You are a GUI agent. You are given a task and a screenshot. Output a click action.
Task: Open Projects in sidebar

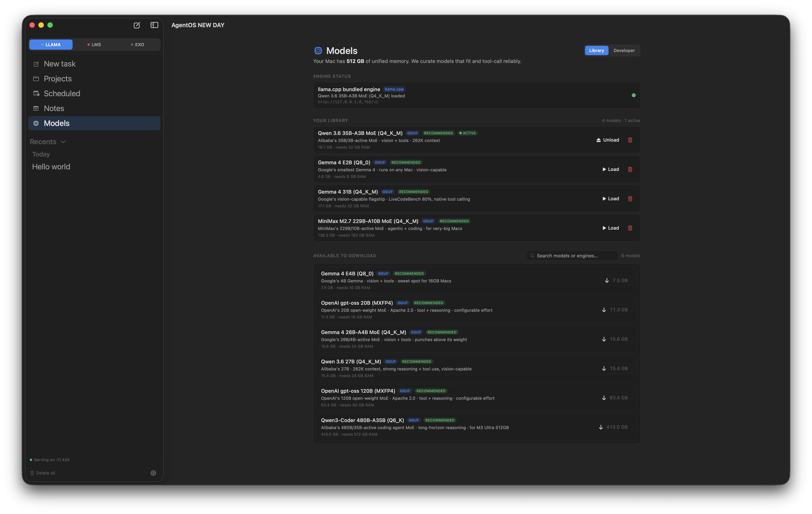94,79
